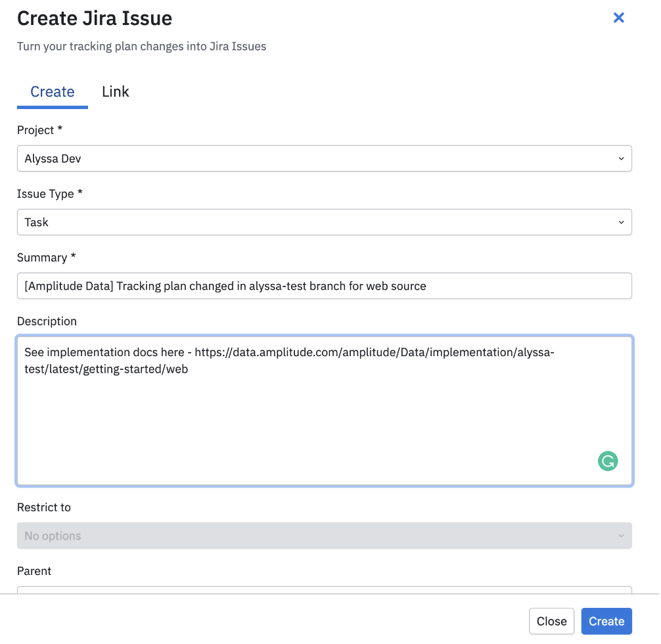Expand the Issue Type dropdown set to Task
Screen dimensions: 661x644
click(x=324, y=222)
